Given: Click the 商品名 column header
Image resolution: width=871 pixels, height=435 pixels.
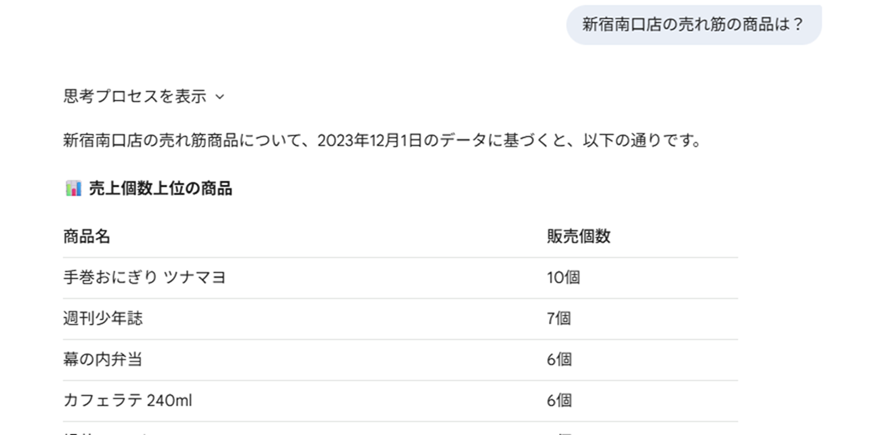Looking at the screenshot, I should [86, 237].
